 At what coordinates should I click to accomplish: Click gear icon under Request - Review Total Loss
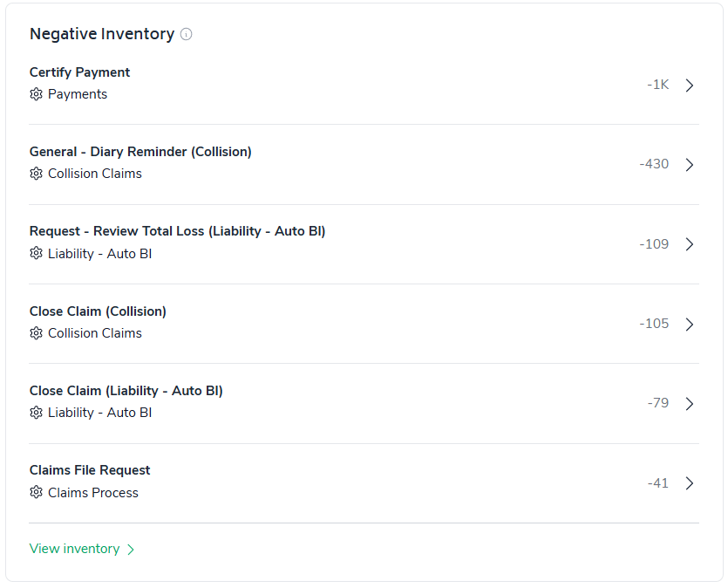36,254
